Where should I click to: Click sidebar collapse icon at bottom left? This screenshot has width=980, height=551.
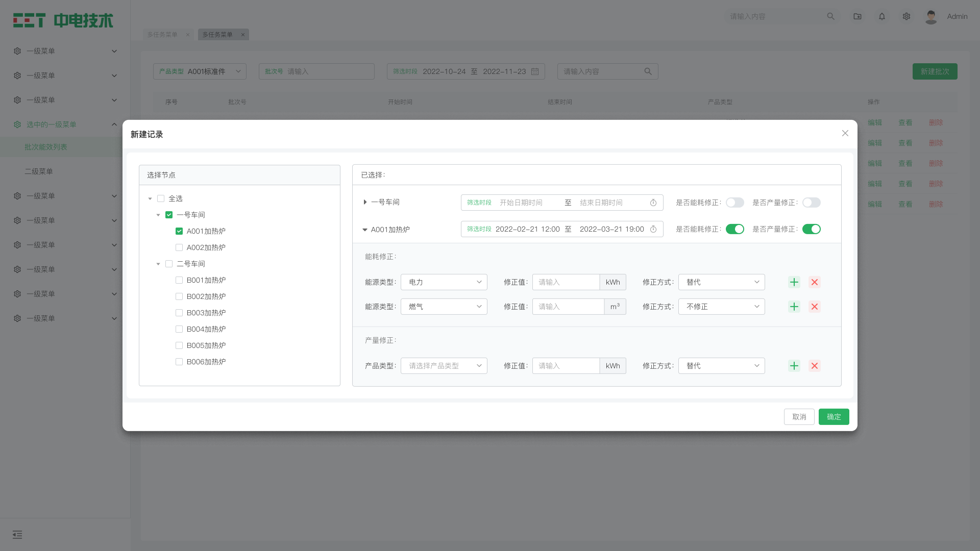(17, 535)
